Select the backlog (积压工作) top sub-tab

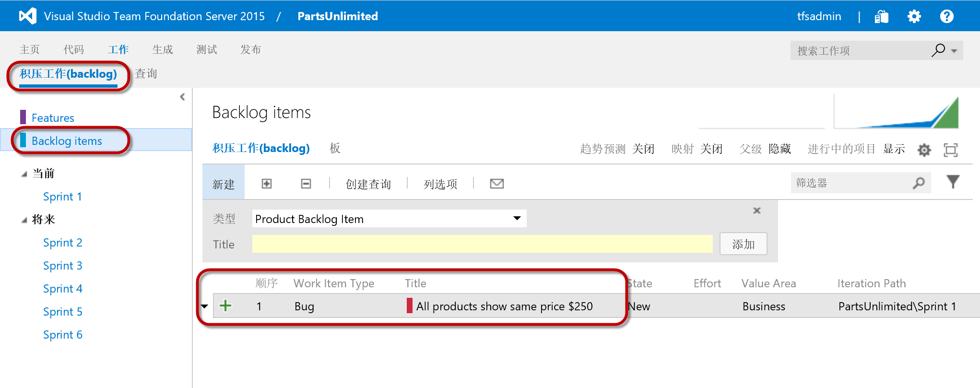coord(68,74)
